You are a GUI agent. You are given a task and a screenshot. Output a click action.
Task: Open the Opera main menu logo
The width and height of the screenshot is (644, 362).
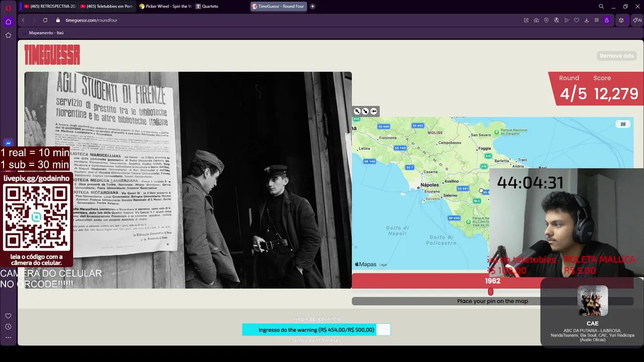point(8,8)
